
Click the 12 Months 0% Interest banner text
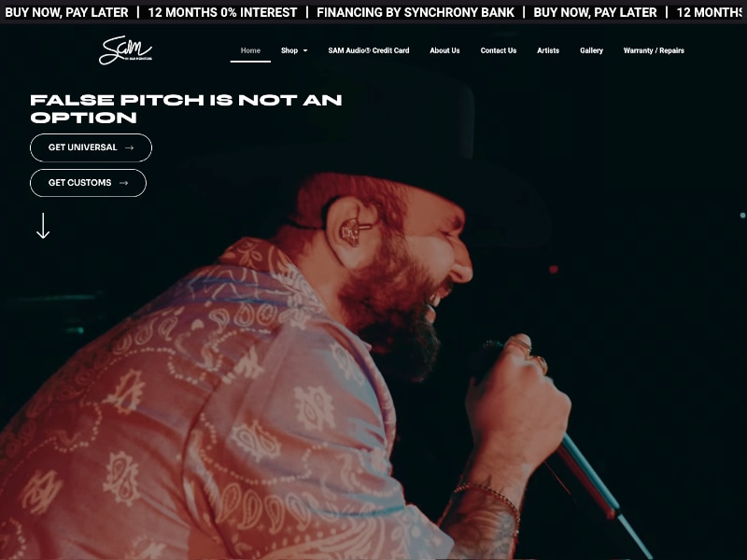[222, 12]
